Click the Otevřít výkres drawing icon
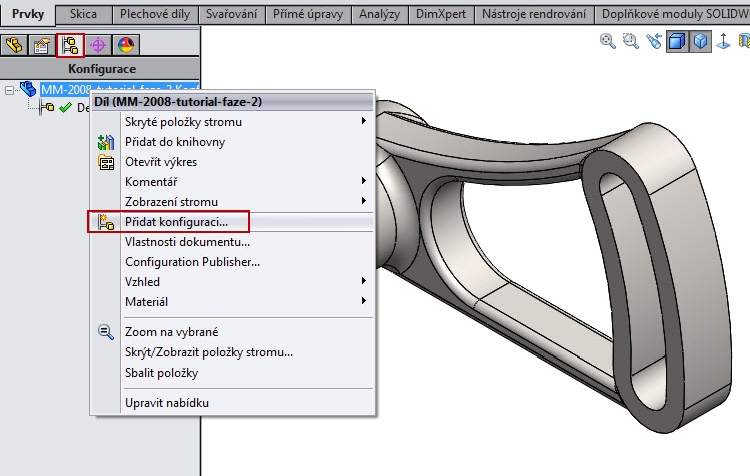This screenshot has width=750, height=476. [106, 163]
